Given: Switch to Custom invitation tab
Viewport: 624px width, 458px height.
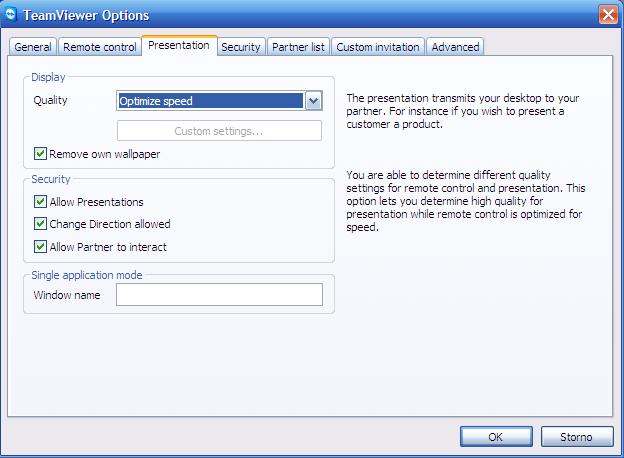Looking at the screenshot, I should click(378, 47).
